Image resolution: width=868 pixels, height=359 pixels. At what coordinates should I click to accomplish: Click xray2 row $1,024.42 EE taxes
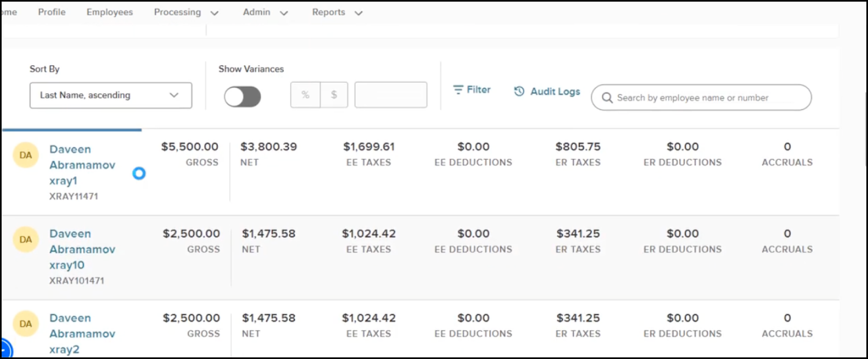tap(369, 319)
